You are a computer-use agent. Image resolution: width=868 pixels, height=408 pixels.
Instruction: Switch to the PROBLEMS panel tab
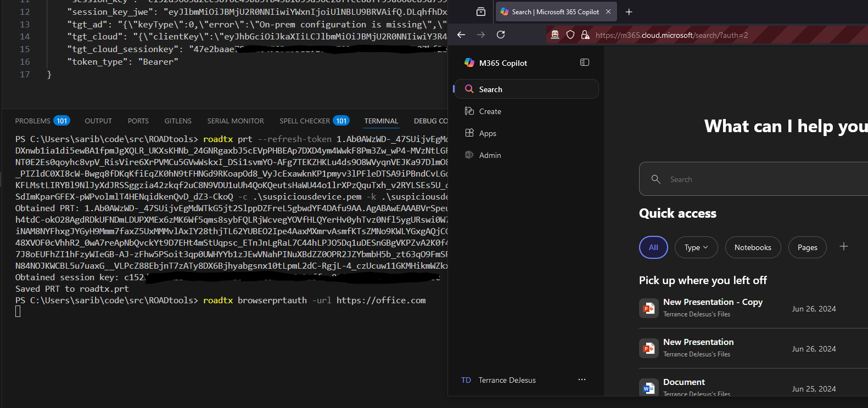tap(33, 121)
